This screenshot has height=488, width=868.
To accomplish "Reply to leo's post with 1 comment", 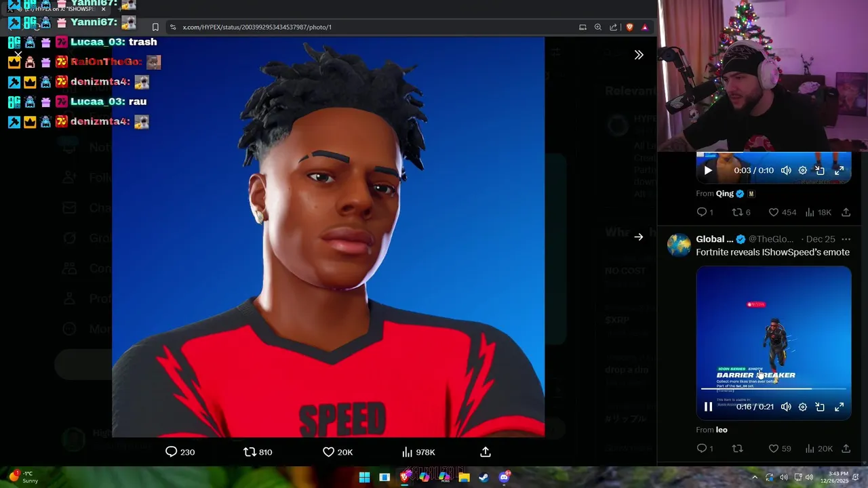I will pos(705,449).
